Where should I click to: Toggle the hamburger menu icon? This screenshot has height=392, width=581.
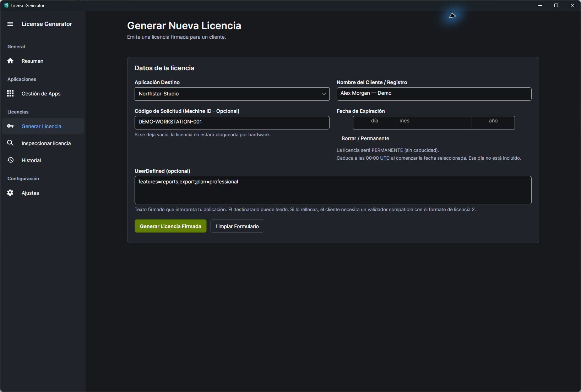click(10, 24)
